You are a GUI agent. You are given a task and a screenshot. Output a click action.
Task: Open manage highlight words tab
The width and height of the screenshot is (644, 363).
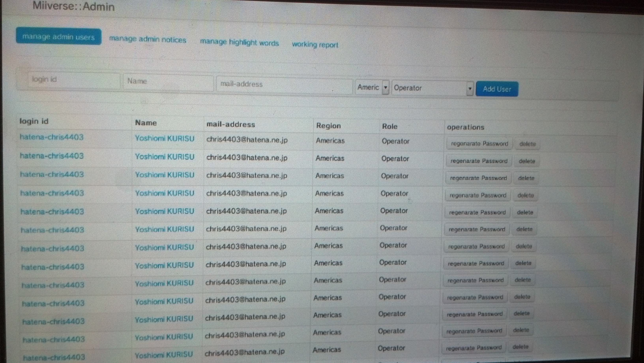point(239,42)
